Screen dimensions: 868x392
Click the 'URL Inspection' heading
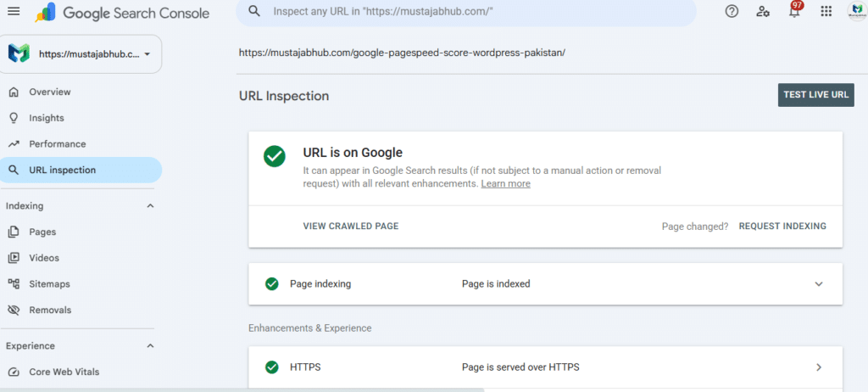point(284,96)
